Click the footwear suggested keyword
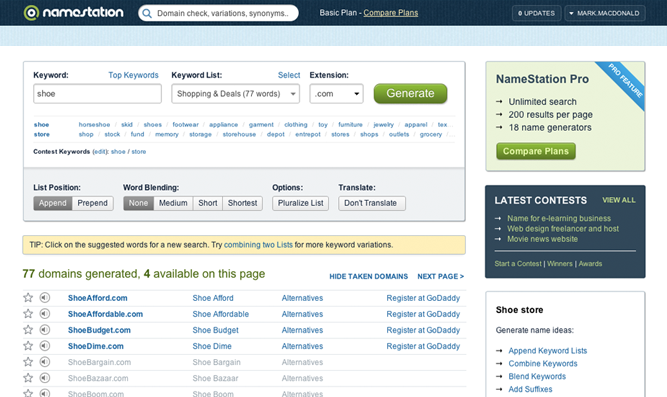The image size is (667, 397). (x=185, y=125)
